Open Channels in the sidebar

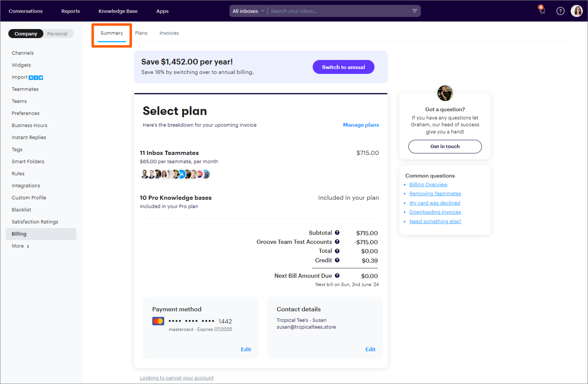(x=23, y=53)
